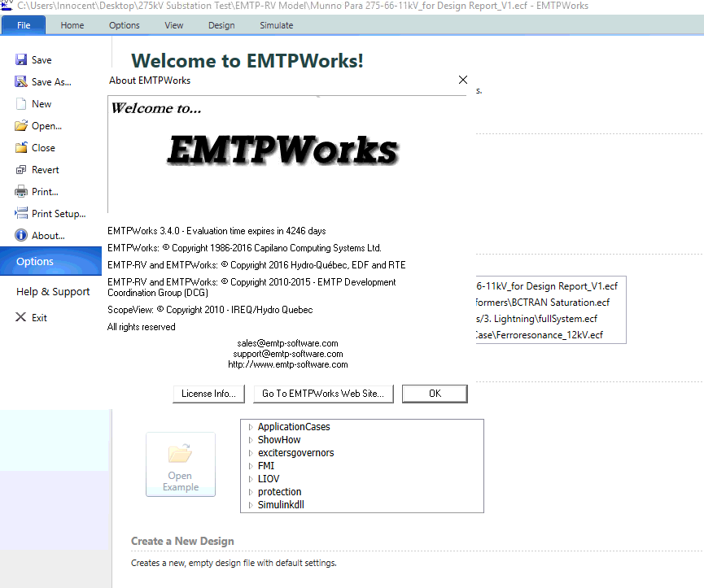Click the About info icon
The image size is (704, 588).
click(x=20, y=236)
